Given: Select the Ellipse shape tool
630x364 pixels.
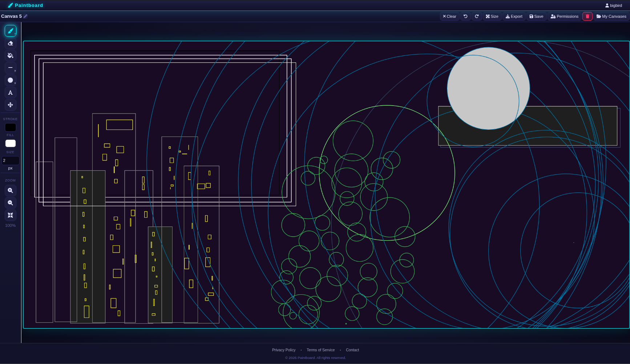Looking at the screenshot, I should [10, 80].
